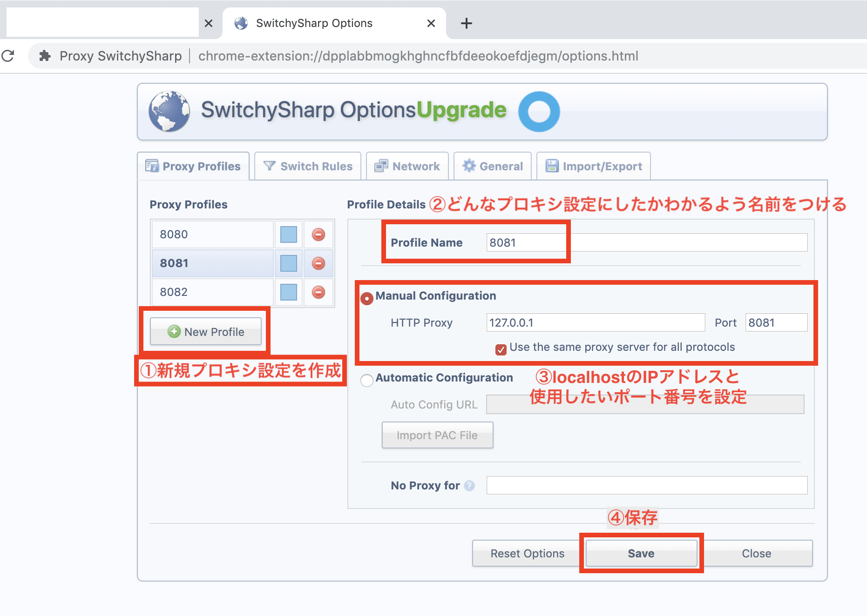Enable same proxy server for all protocols
The image size is (867, 616).
(x=501, y=350)
